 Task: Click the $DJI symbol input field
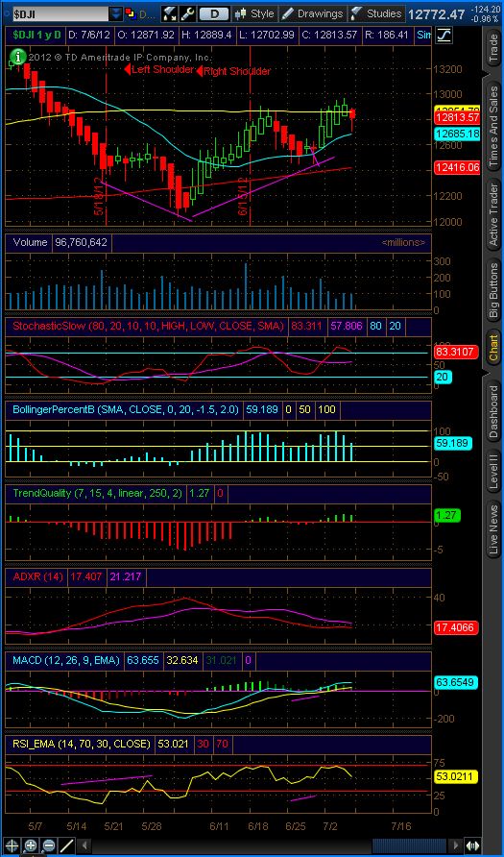pos(60,13)
